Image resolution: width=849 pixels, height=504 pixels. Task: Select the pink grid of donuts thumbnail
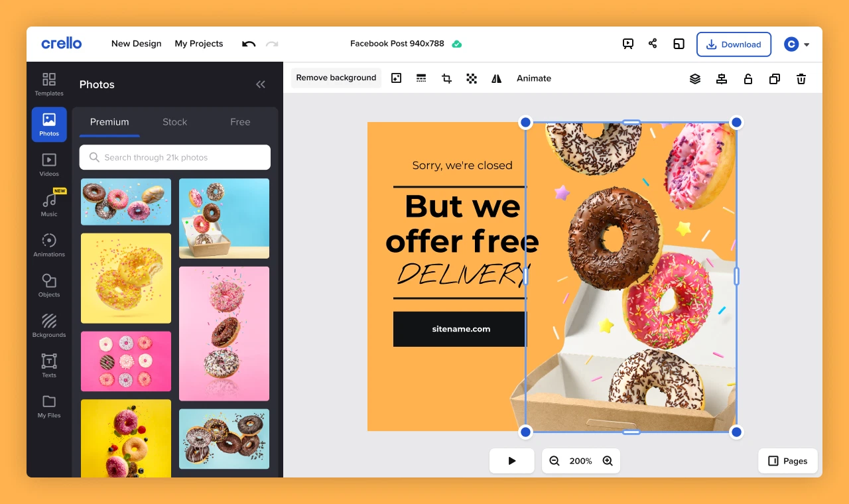(126, 361)
